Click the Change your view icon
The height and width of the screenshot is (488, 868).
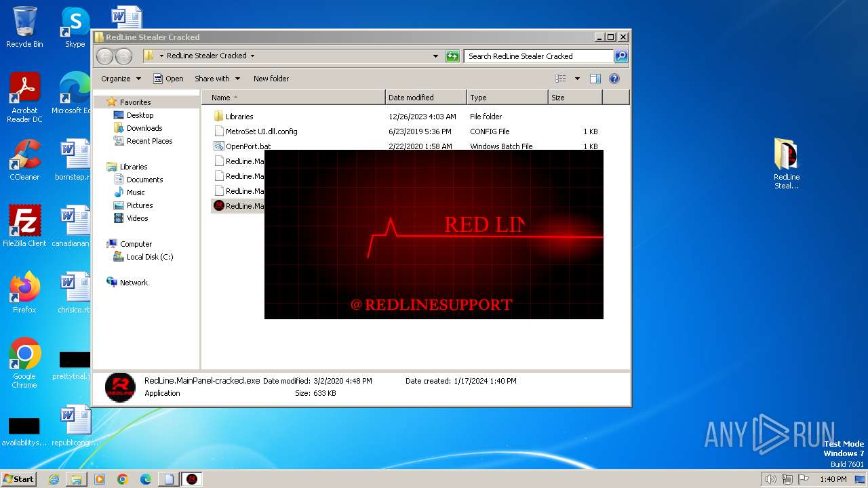[561, 79]
